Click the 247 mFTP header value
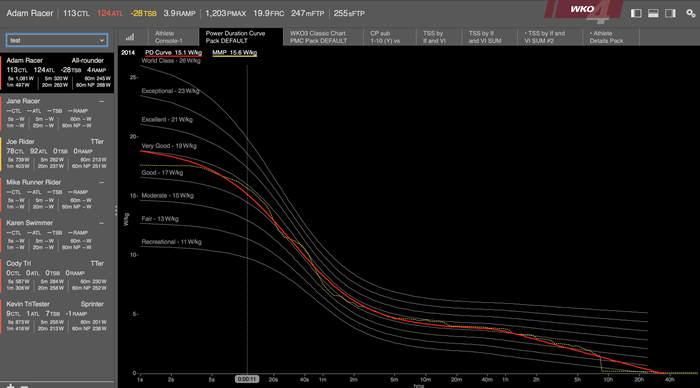This screenshot has height=388, width=700. click(308, 13)
